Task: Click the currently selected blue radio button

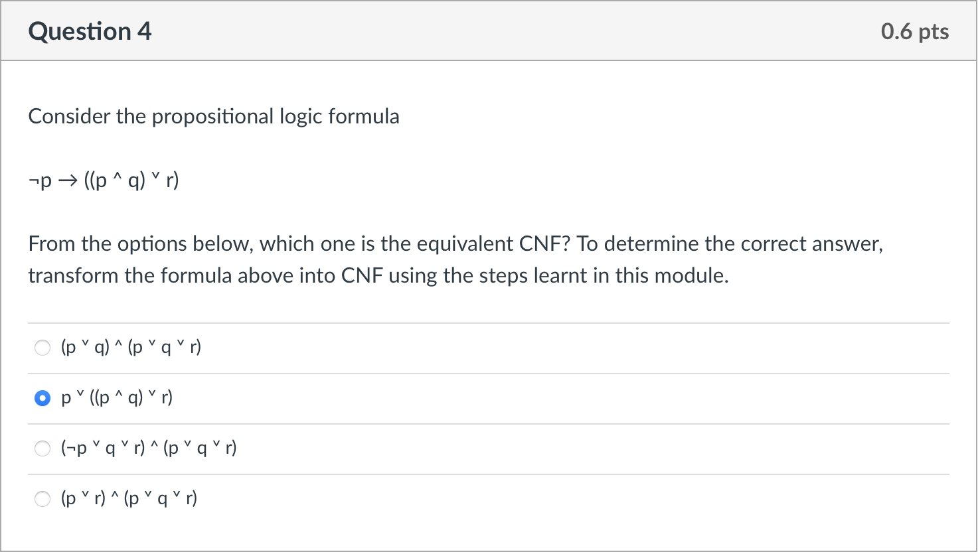Action: (x=42, y=398)
